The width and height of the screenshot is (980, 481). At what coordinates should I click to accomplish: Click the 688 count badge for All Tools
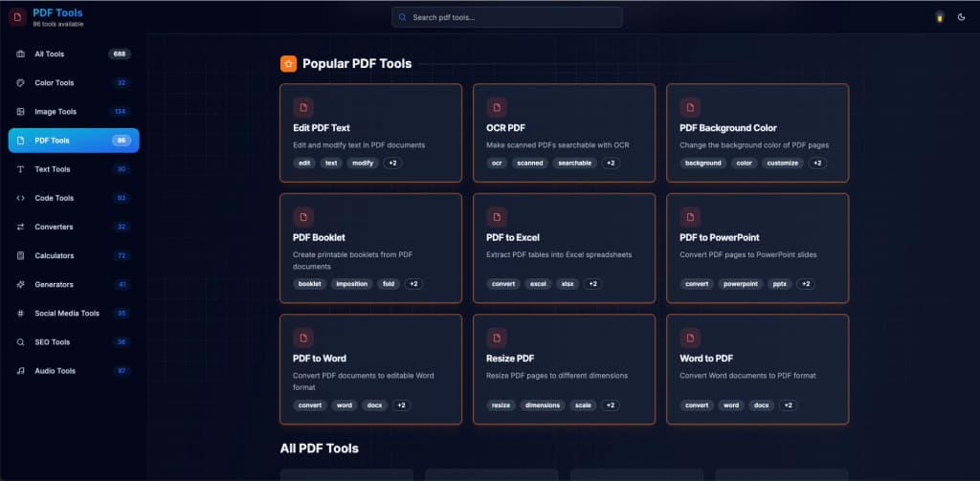pyautogui.click(x=120, y=55)
